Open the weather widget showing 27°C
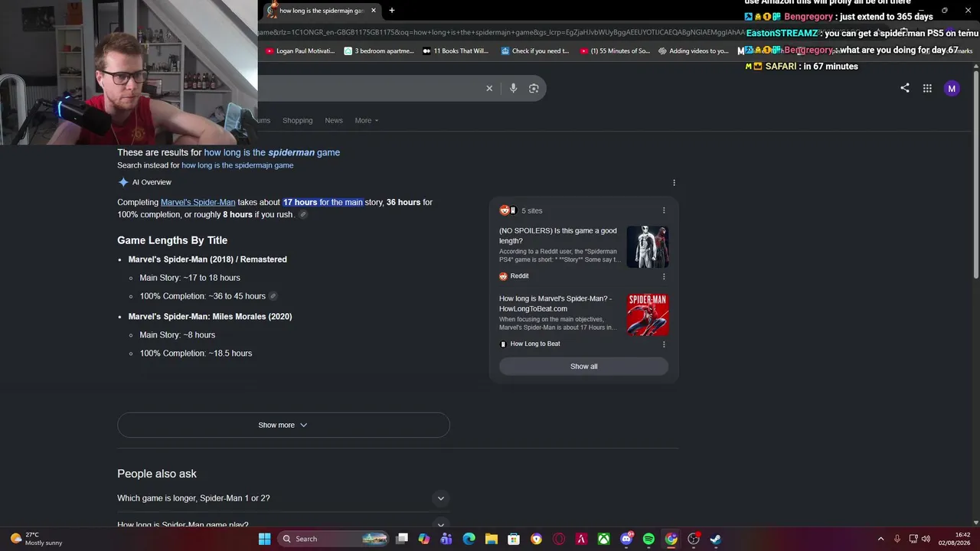This screenshot has width=980, height=551. point(36,539)
